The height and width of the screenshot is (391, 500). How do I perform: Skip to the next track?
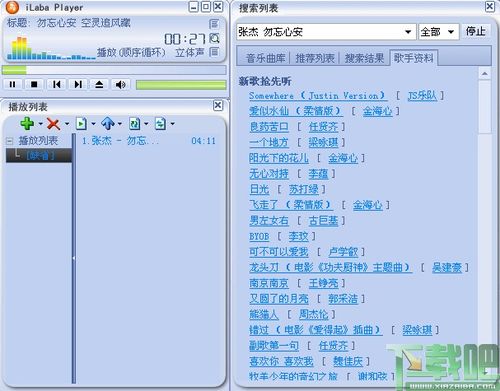coord(78,84)
